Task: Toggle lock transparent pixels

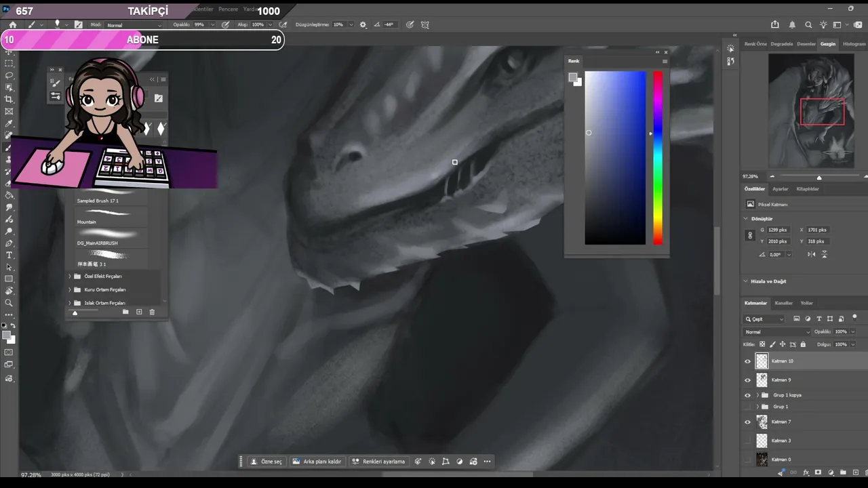Action: [762, 344]
